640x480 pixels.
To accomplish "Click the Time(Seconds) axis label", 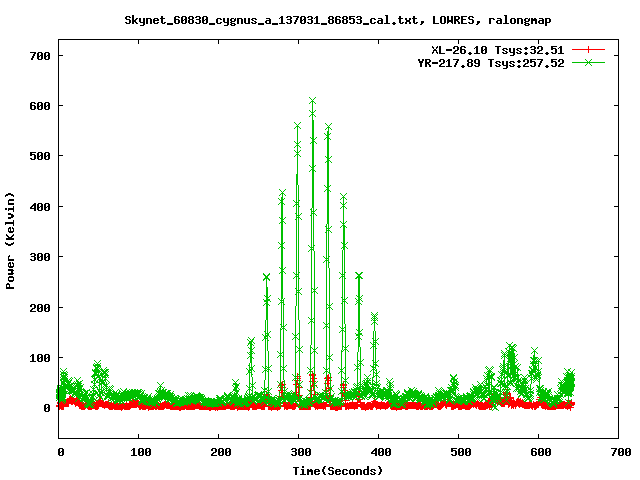I will click(x=338, y=471).
